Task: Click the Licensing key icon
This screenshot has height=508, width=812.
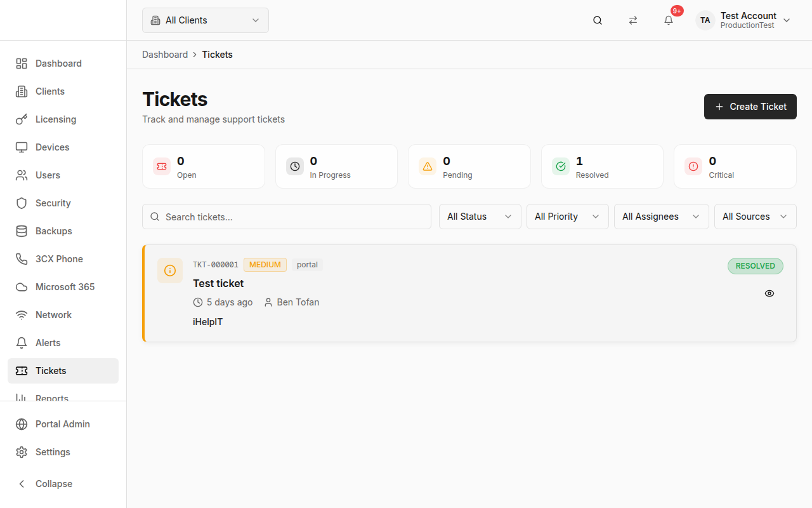Action: (22, 119)
